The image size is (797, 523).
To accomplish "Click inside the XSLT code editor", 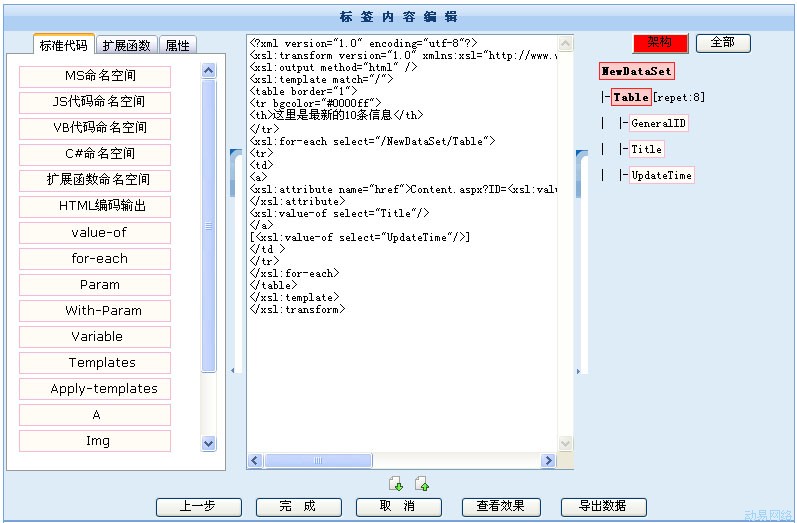I will [403, 244].
